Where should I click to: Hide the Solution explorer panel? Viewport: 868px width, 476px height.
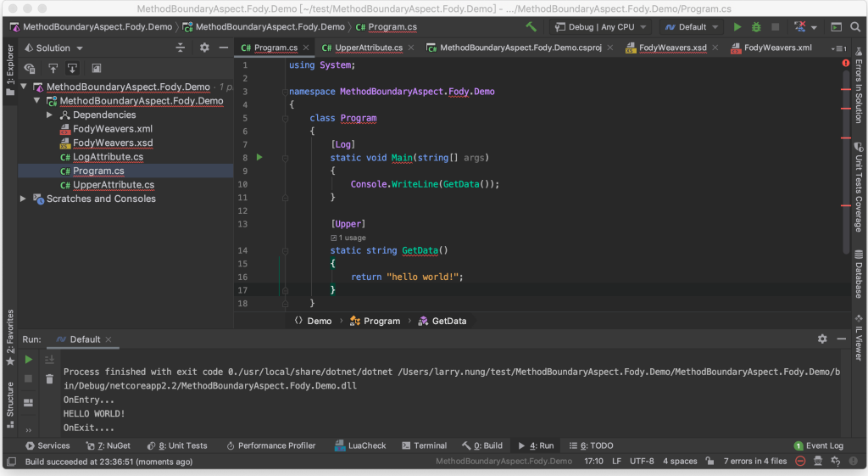pyautogui.click(x=223, y=48)
